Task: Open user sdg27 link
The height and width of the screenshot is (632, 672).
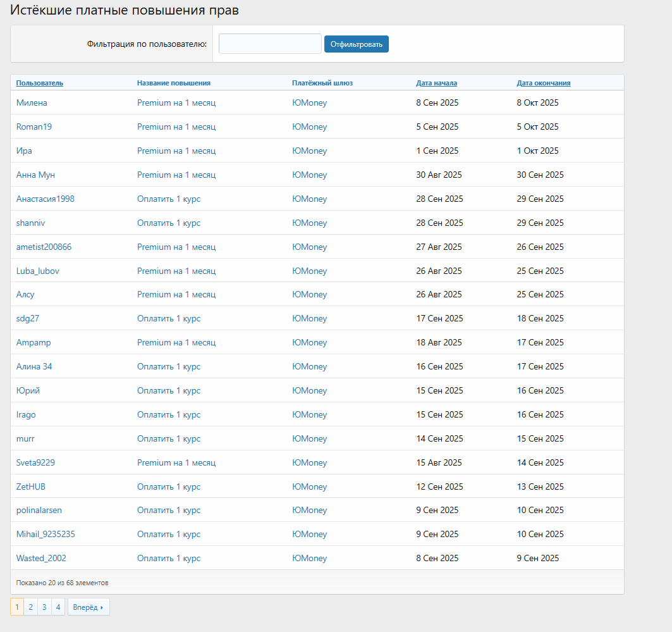Action: coord(27,319)
